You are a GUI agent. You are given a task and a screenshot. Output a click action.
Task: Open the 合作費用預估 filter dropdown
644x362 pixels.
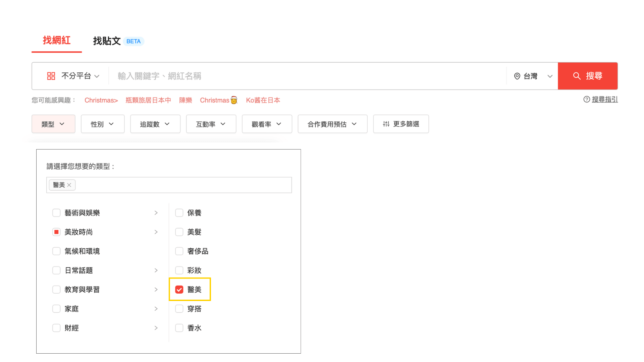click(x=332, y=124)
